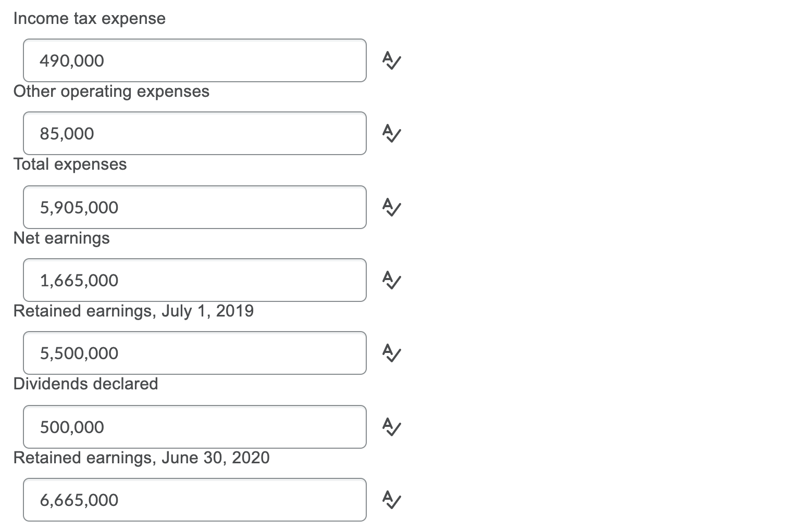
Task: Click inside the Income tax expense field
Action: point(194,60)
